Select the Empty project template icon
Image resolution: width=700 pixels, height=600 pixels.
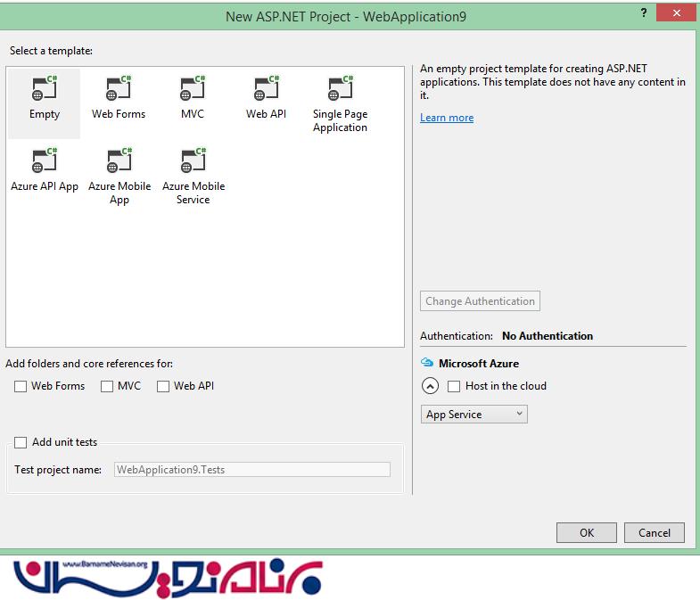point(45,88)
